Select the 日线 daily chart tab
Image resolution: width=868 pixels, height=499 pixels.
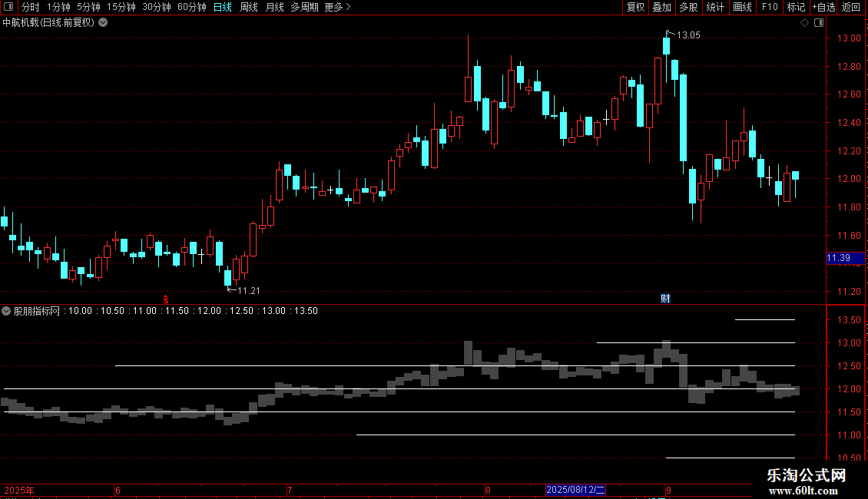[223, 7]
